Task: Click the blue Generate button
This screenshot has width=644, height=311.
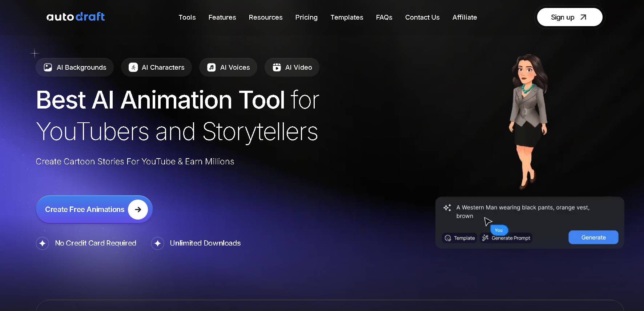Action: coord(593,237)
